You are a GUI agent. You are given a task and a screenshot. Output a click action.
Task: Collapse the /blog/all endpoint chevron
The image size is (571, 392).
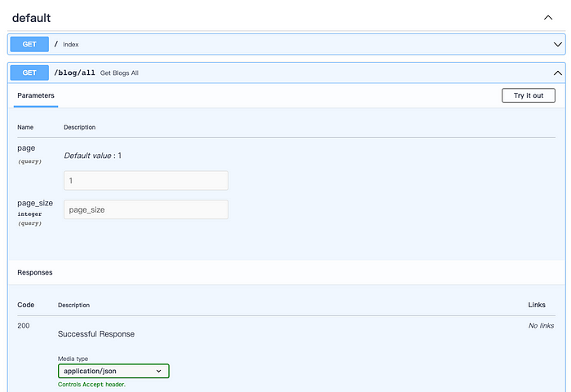(558, 73)
